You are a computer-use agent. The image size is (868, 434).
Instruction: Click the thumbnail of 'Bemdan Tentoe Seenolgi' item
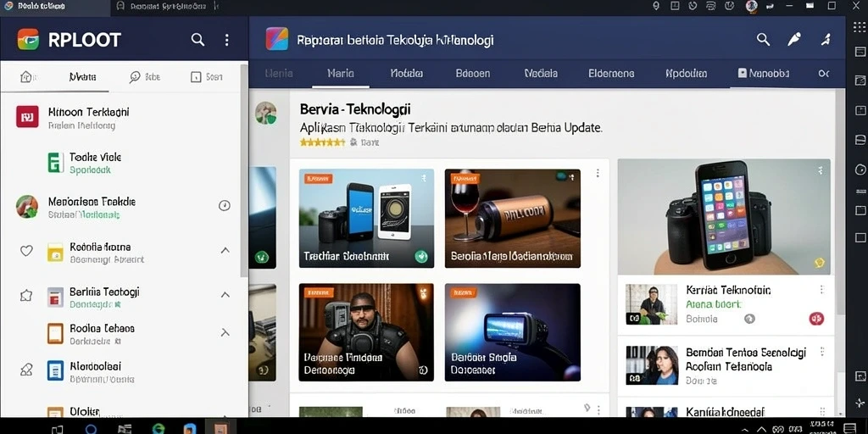coord(652,365)
